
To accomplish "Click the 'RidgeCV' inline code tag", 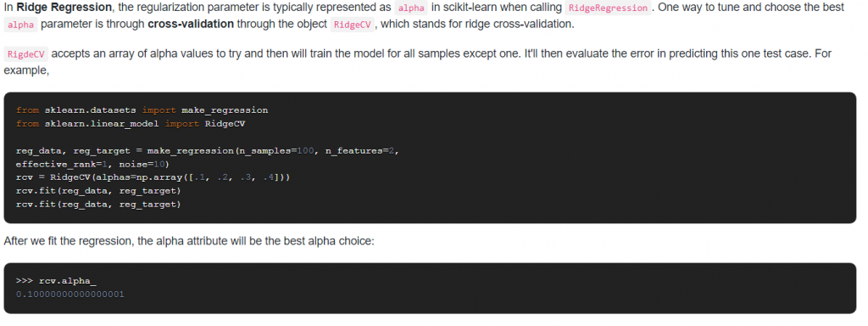I will point(352,25).
